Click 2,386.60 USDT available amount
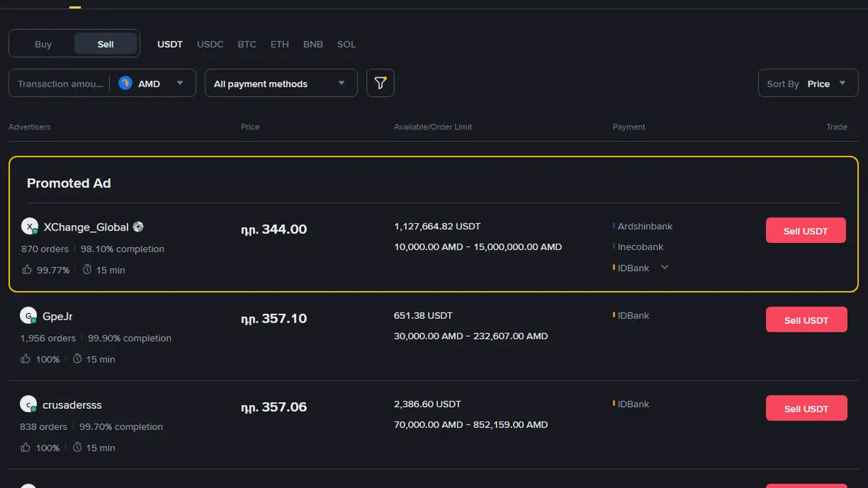This screenshot has width=868, height=488. coord(427,403)
